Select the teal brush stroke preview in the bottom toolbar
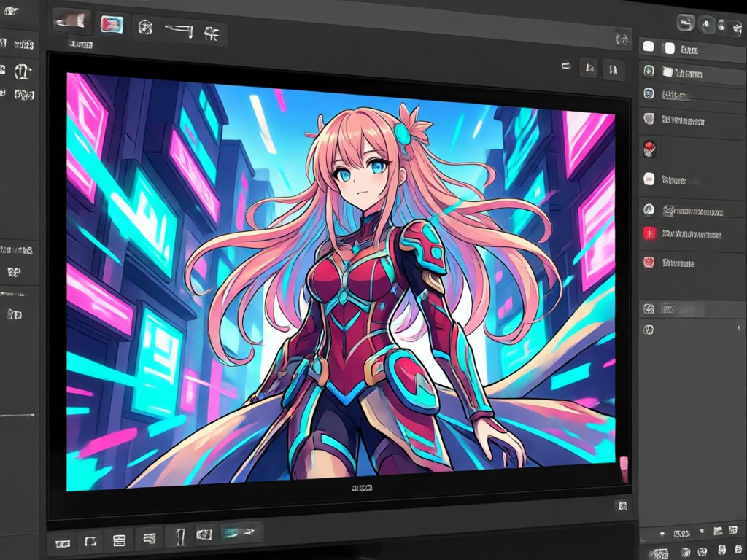The width and height of the screenshot is (747, 560). click(x=240, y=532)
